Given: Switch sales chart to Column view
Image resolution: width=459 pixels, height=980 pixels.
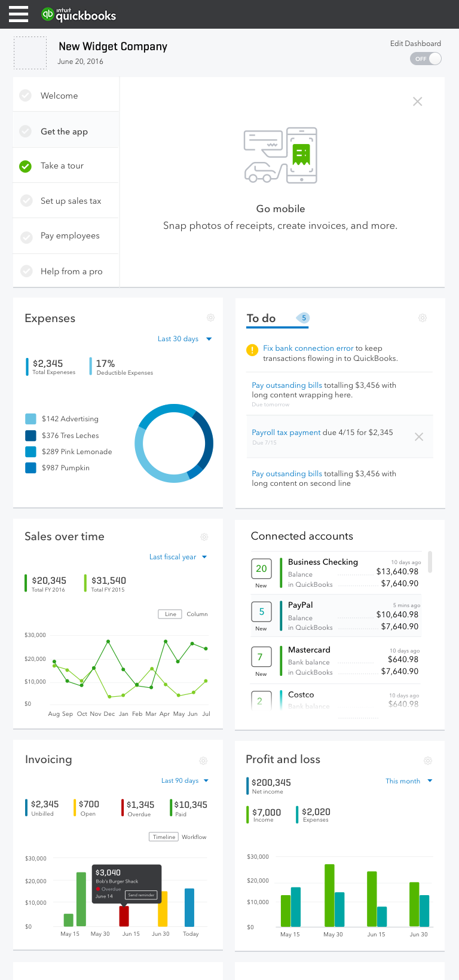Looking at the screenshot, I should 197,614.
